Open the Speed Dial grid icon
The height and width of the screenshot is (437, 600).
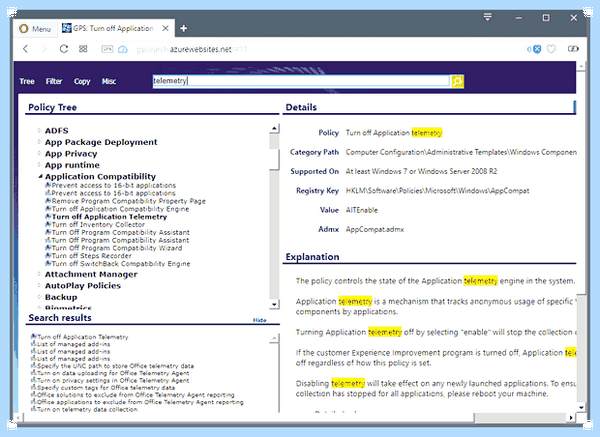point(83,49)
